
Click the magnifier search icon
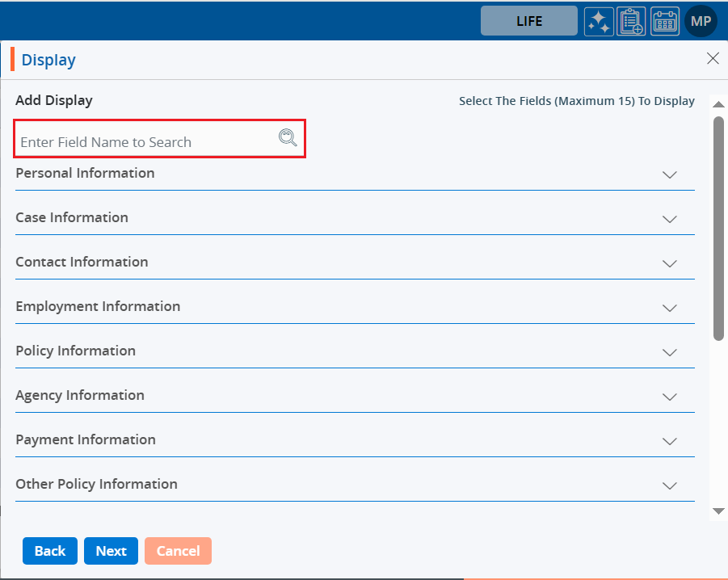[288, 138]
